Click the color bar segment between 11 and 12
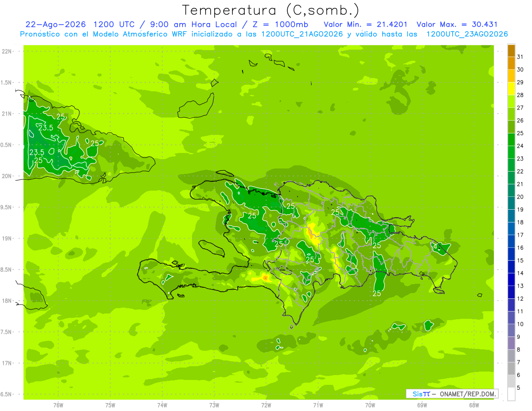This screenshot has width=532, height=411. pyautogui.click(x=511, y=305)
